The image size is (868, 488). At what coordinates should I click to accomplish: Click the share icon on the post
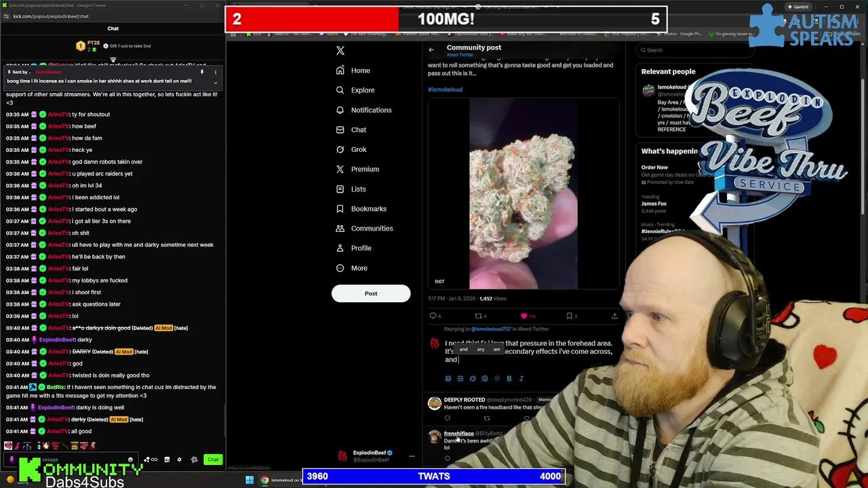pos(614,316)
